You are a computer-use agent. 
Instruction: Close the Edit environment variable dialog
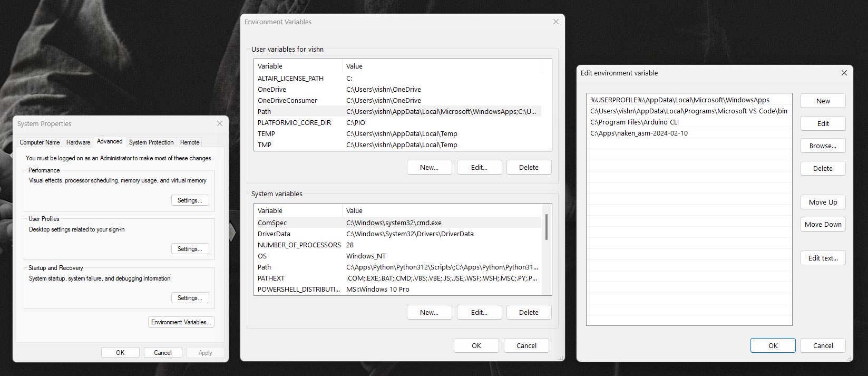click(x=844, y=73)
